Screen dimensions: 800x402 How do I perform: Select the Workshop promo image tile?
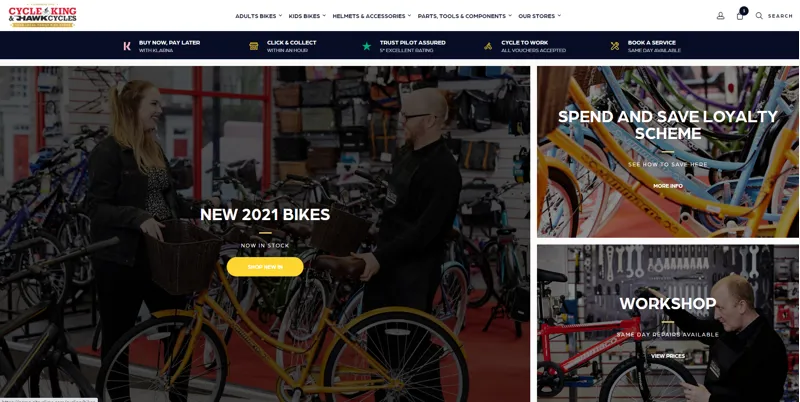point(668,323)
